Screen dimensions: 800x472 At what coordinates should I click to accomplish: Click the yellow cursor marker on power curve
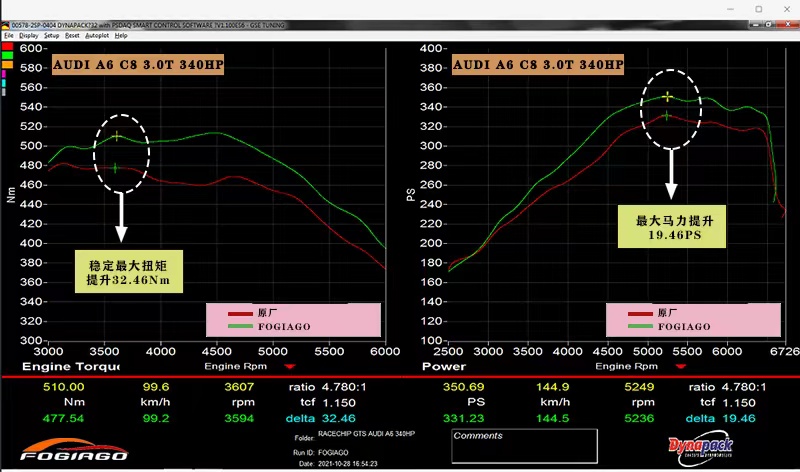(x=667, y=96)
